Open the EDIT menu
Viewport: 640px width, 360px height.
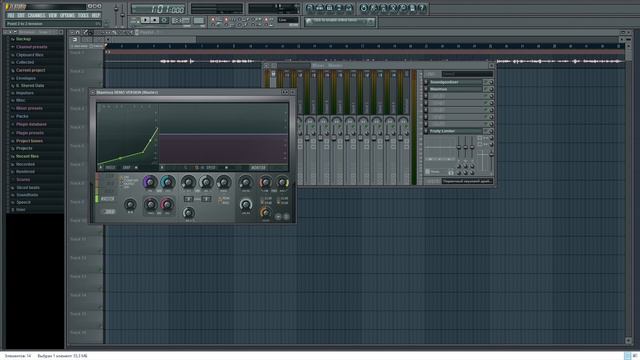coord(21,16)
